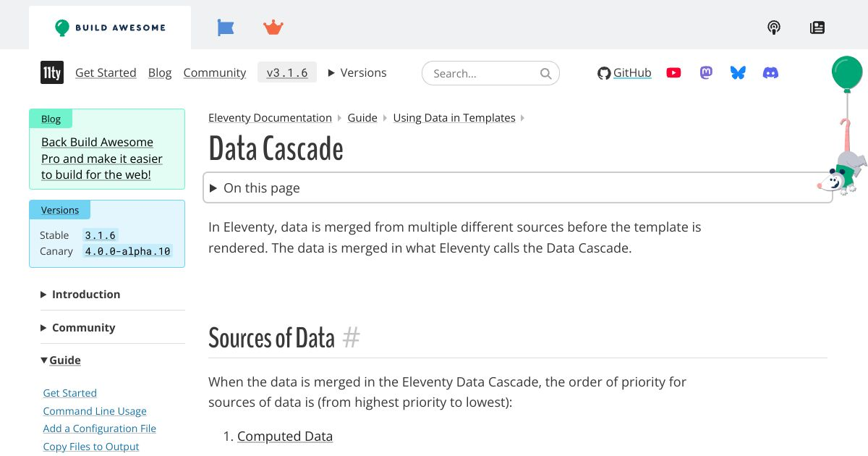868x456 pixels.
Task: Click the 11ty logo
Action: tap(52, 72)
